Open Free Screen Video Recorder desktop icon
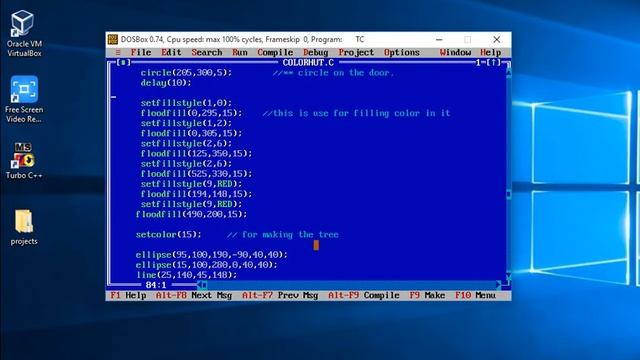This screenshot has width=640, height=360. click(24, 99)
